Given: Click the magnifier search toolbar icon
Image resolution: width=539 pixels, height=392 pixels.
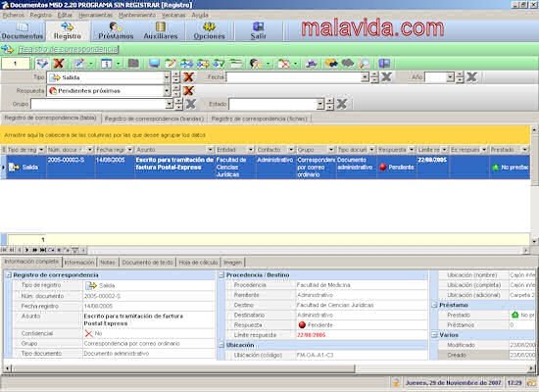Looking at the screenshot, I should coord(364,64).
